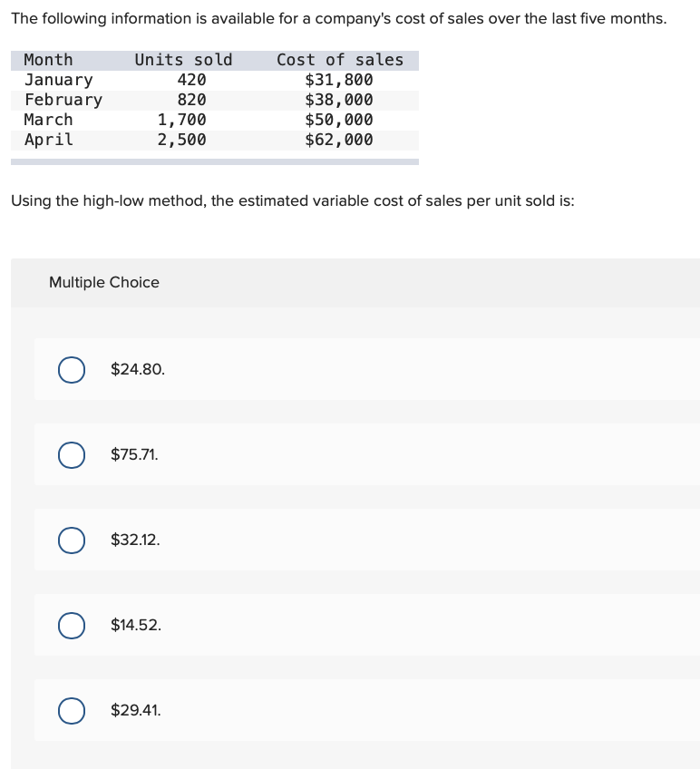Select the $75.71 radio button
700x769 pixels.
[72, 454]
